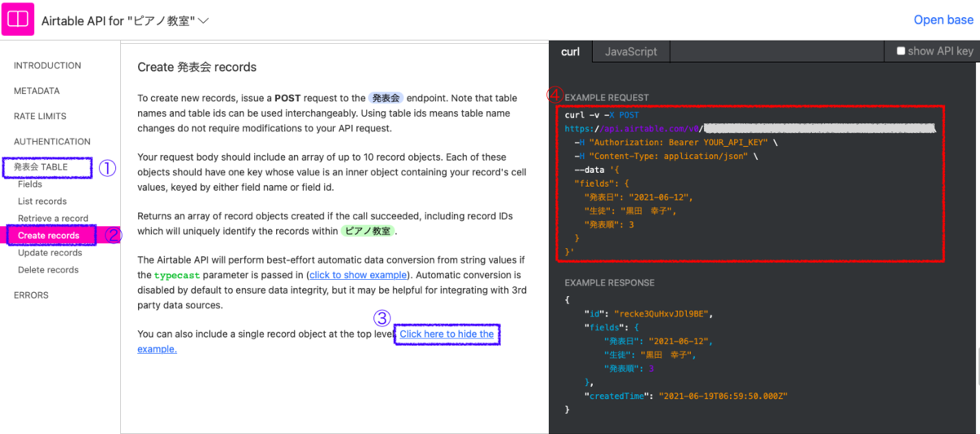Select Create records in the sidebar

pyautogui.click(x=49, y=236)
